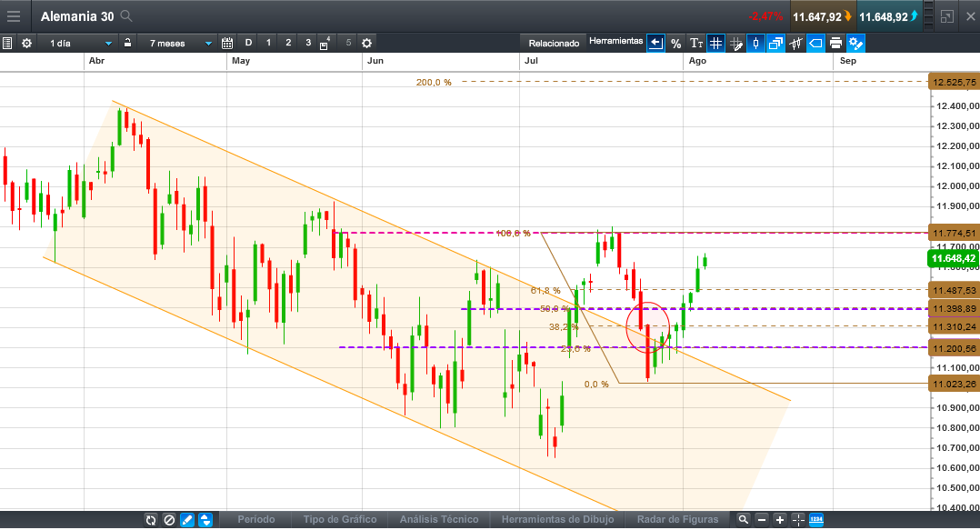Toggle percentage scale mode
Screen dimensions: 980x530
coord(675,43)
